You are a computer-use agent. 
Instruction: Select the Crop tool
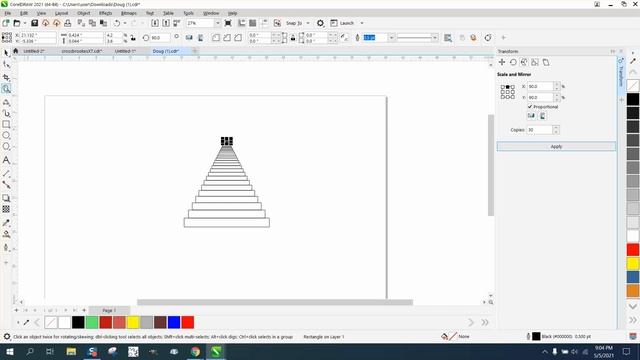tap(6, 77)
